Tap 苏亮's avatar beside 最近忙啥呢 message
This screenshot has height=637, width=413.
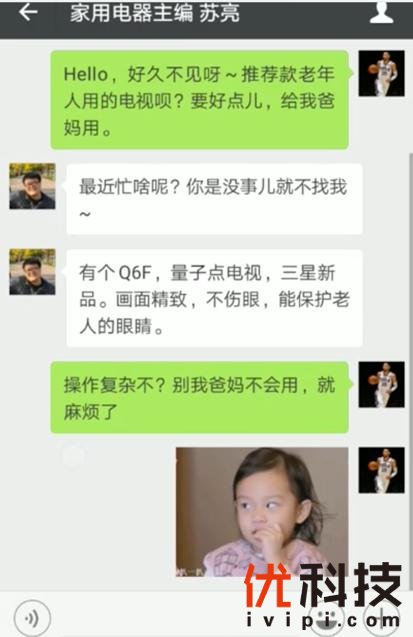click(x=32, y=186)
